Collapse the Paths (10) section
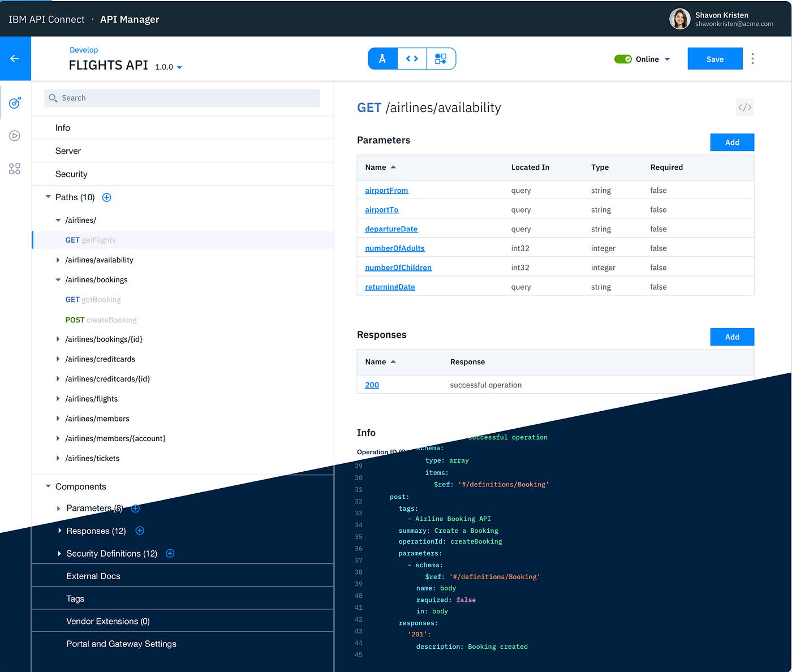 [48, 197]
